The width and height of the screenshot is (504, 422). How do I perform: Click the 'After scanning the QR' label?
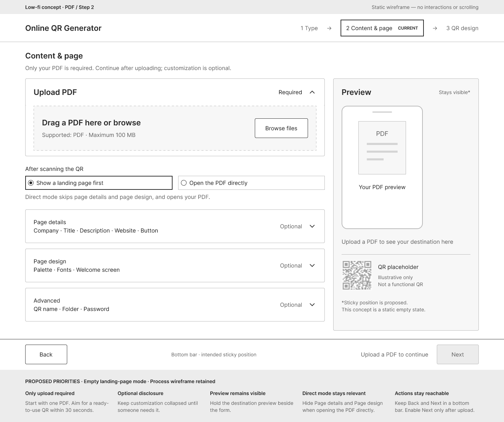point(54,169)
